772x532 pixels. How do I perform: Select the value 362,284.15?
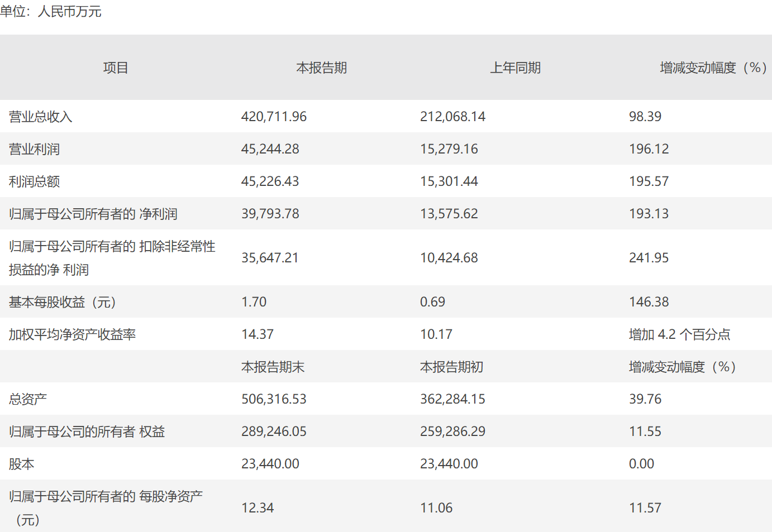pyautogui.click(x=452, y=399)
